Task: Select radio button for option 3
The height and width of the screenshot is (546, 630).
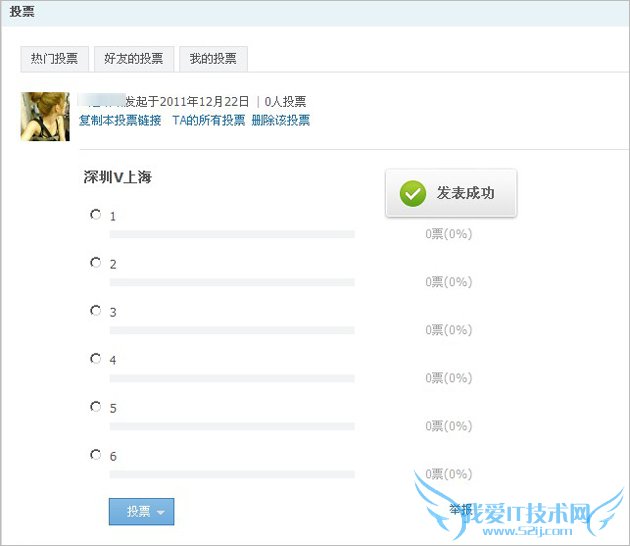Action: [96, 310]
